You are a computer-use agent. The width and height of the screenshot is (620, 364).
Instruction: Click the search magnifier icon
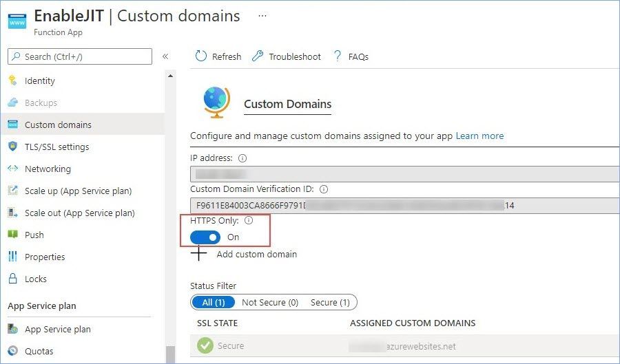pos(16,56)
